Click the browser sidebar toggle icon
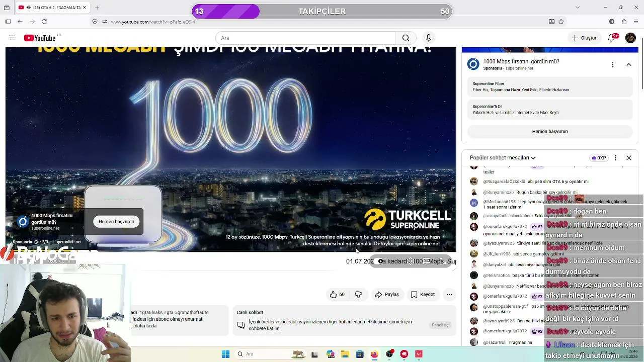The image size is (644, 362). (x=8, y=22)
